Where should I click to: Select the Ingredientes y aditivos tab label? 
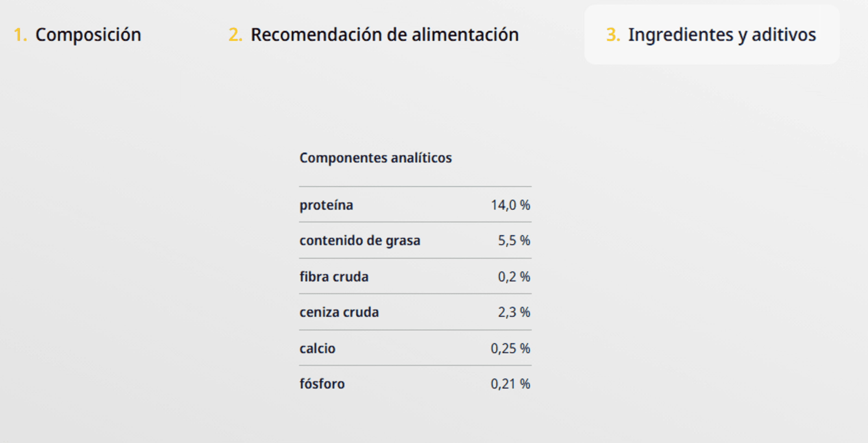coord(722,35)
